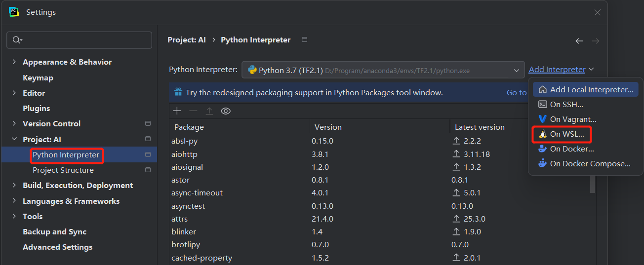Expand the Build, Execution, Deployment section
The height and width of the screenshot is (265, 644).
click(x=14, y=186)
